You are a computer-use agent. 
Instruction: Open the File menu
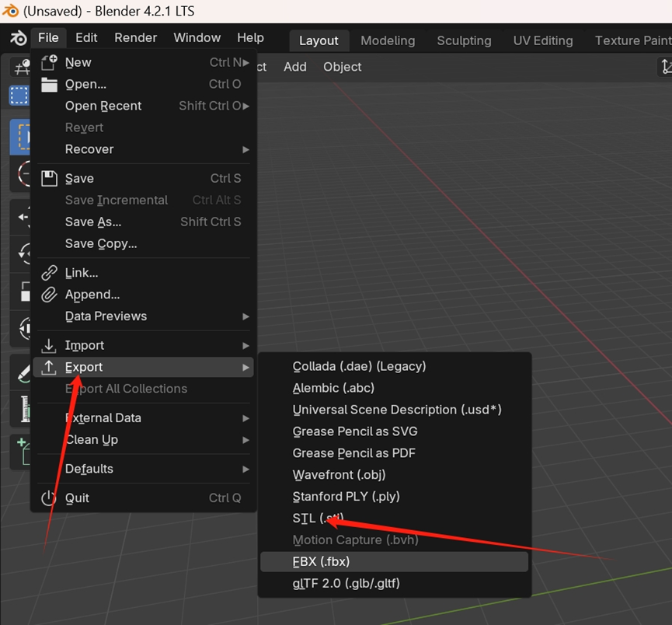(x=48, y=38)
